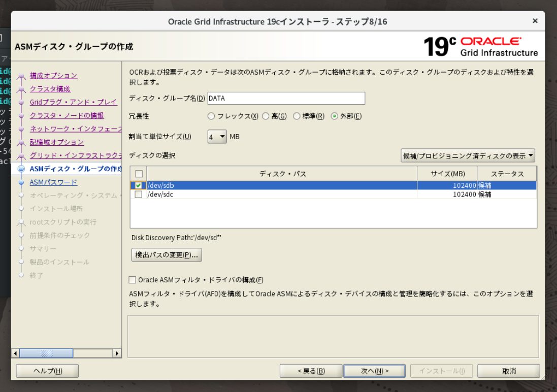Viewport: 557px width, 392px height.
Task: Click Disk Discovery Path text
Action: pos(176,238)
